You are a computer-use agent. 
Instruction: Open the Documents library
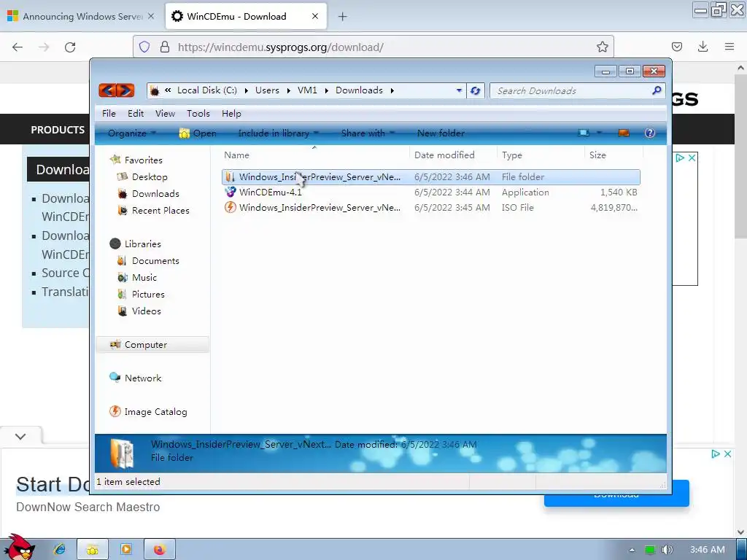pos(155,261)
